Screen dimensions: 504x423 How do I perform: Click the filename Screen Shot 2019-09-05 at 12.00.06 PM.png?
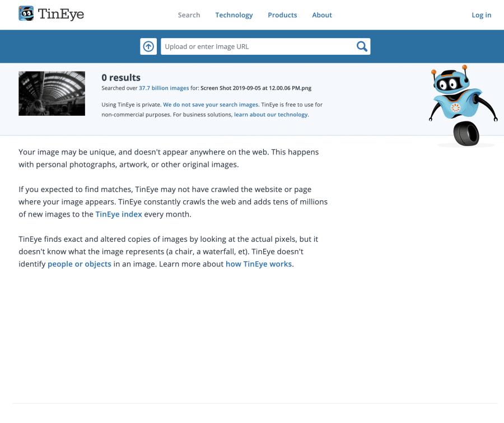pos(256,88)
